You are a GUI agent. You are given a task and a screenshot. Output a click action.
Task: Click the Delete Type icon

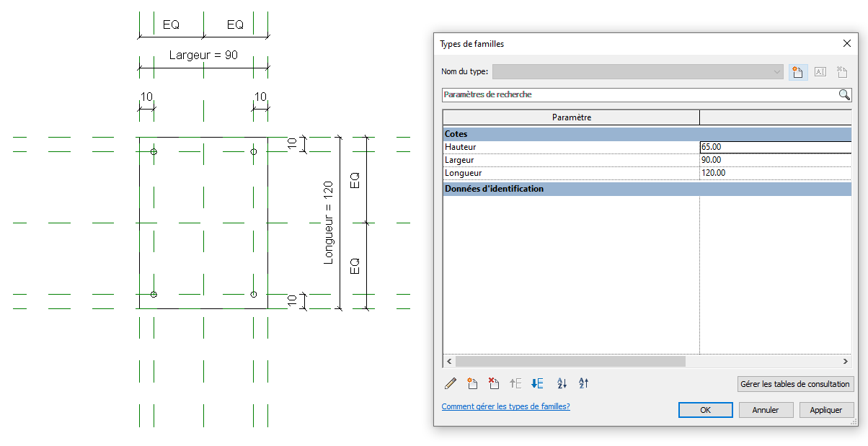841,71
